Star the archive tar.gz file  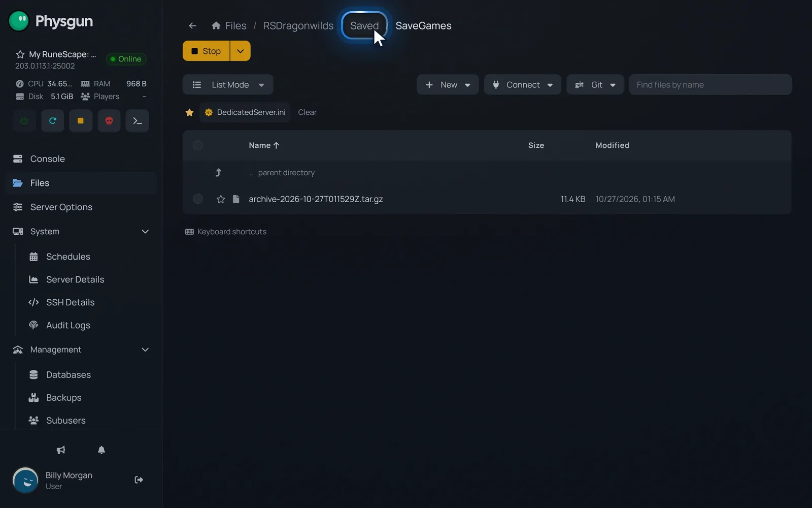pos(221,199)
